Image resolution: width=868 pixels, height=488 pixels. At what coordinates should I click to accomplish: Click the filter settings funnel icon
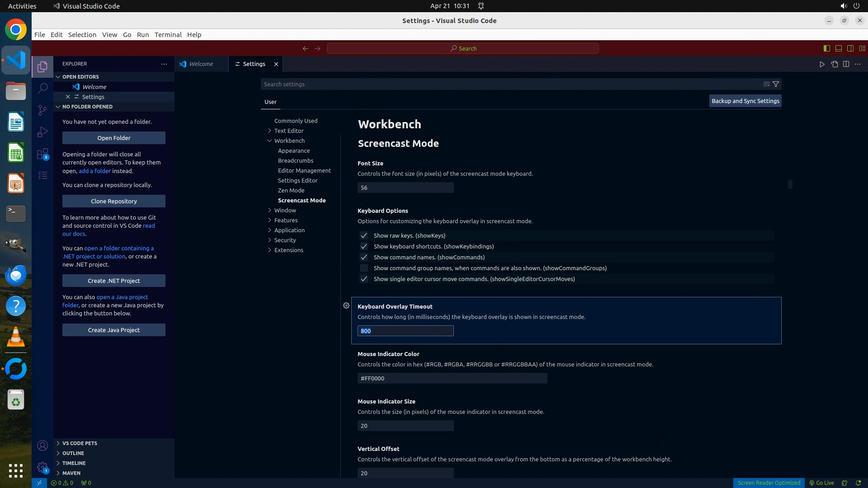click(776, 84)
